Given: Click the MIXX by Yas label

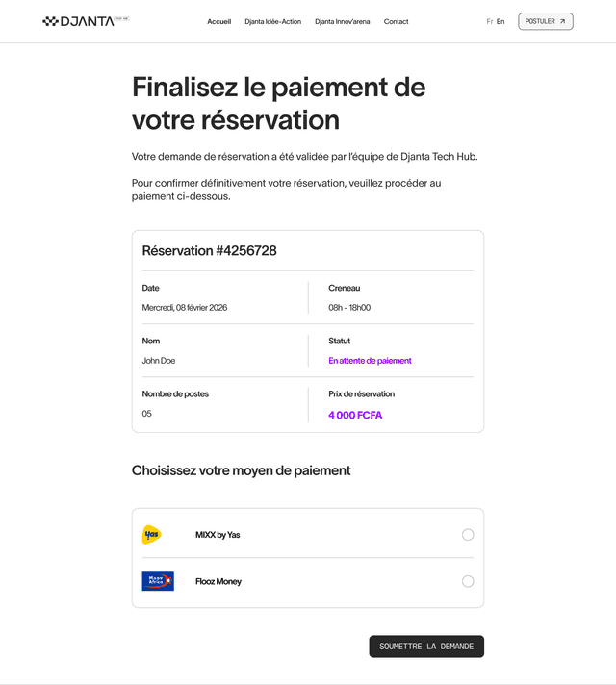Looking at the screenshot, I should pos(218,535).
